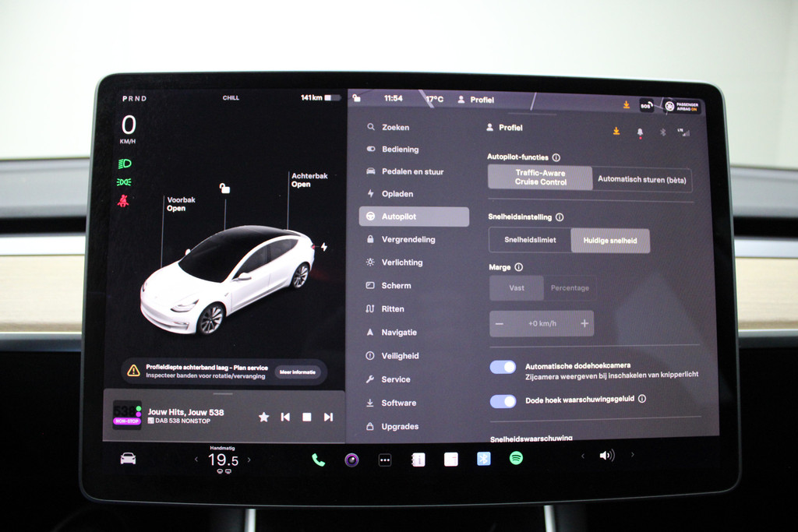Tap the speaker volume icon
The image size is (798, 532).
click(x=606, y=456)
